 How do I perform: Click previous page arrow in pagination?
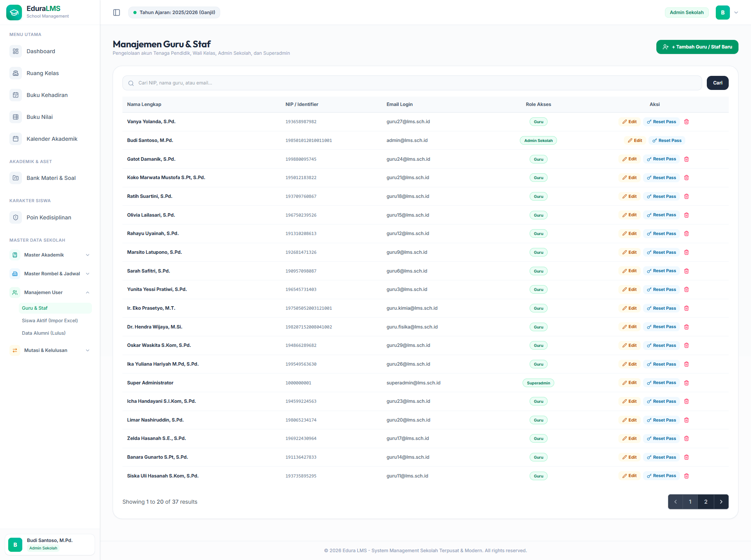coord(676,502)
